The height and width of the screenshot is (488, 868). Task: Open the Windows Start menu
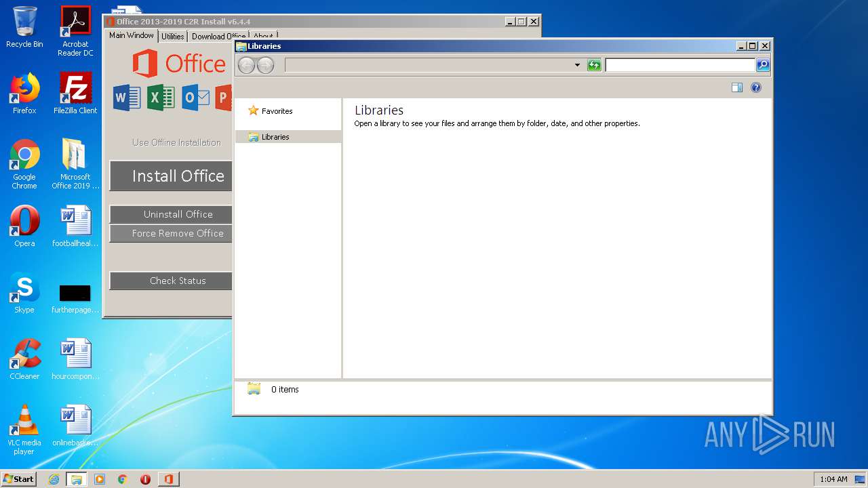pos(18,479)
